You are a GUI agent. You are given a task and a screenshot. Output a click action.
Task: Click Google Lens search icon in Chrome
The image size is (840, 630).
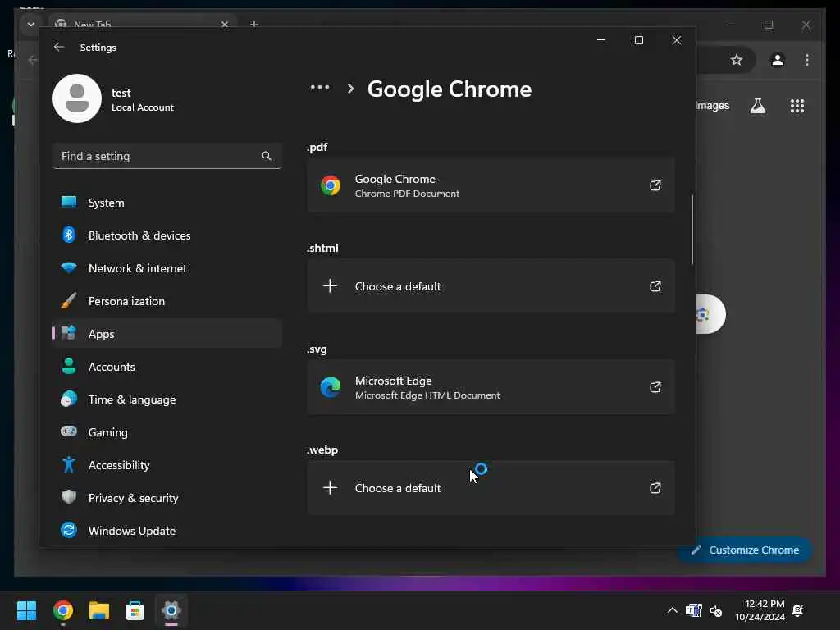[x=704, y=314]
